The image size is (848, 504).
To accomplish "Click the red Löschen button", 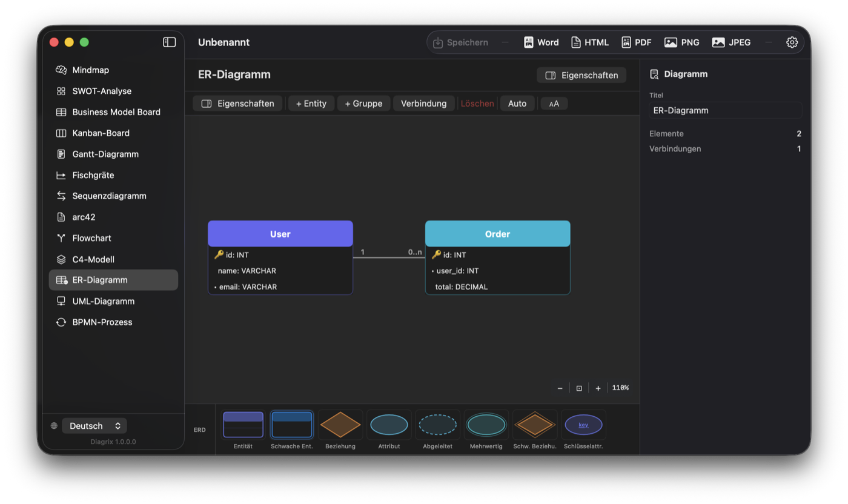I will click(x=477, y=104).
